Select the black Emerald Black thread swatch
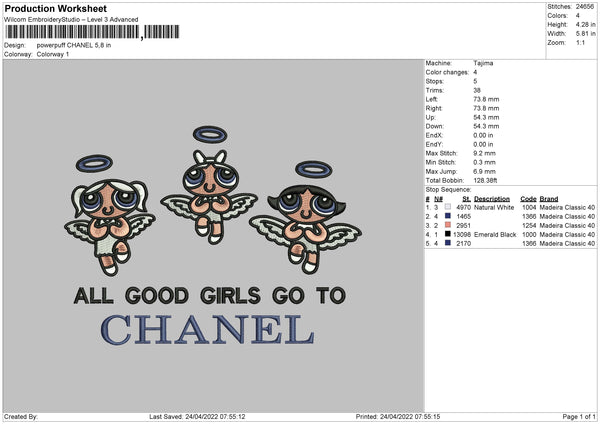Image resolution: width=600 pixels, height=424 pixels. tap(448, 234)
